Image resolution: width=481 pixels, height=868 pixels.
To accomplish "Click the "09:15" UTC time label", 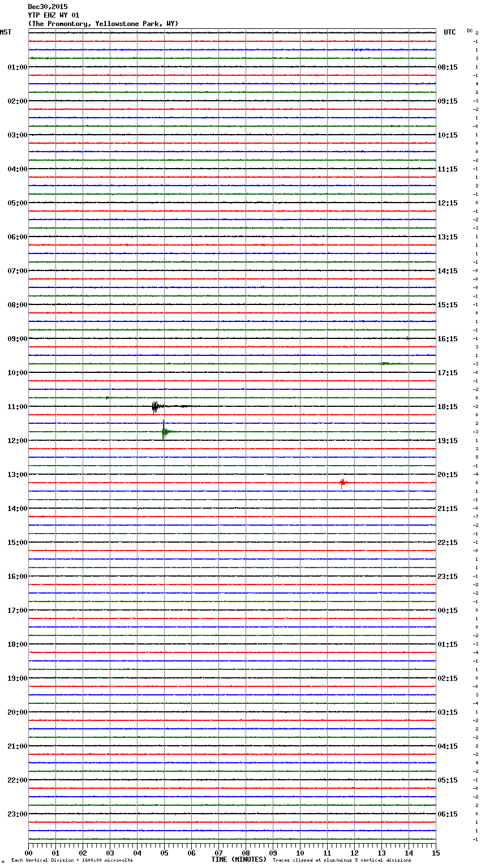I will click(x=448, y=101).
